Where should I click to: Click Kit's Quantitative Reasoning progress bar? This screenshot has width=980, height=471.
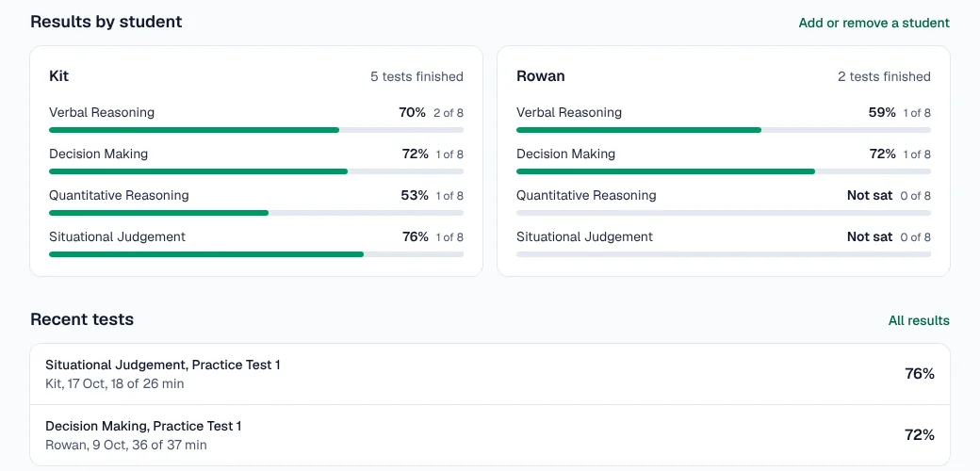(256, 213)
